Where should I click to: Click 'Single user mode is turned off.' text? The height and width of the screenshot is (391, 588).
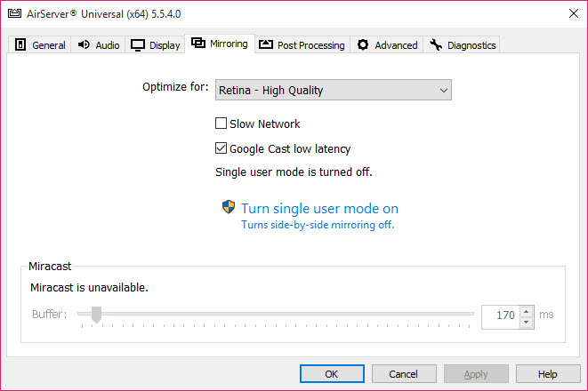294,172
